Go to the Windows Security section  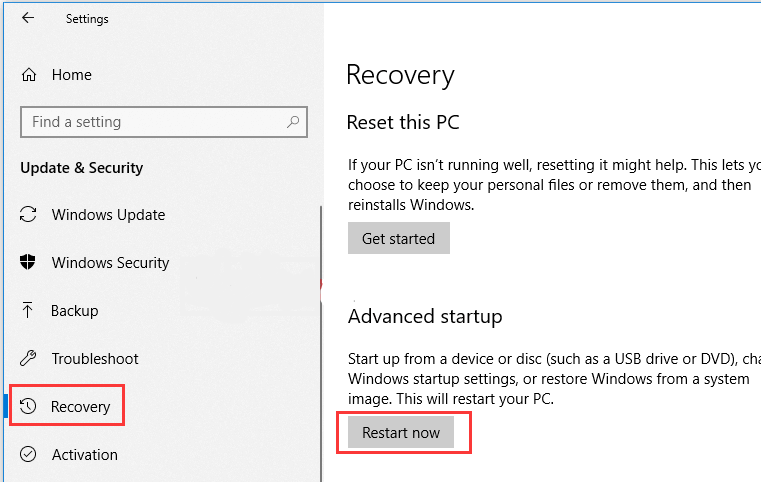[110, 263]
